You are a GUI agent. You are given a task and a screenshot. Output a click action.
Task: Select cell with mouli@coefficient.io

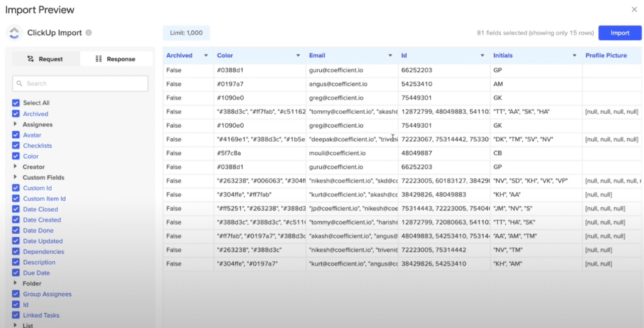coord(352,153)
